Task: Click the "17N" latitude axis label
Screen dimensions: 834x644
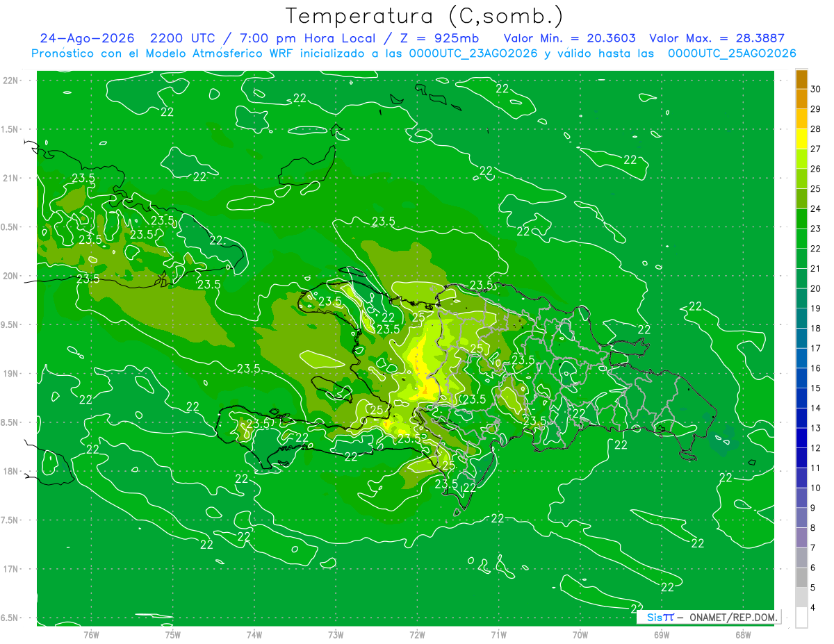Action: (x=10, y=570)
